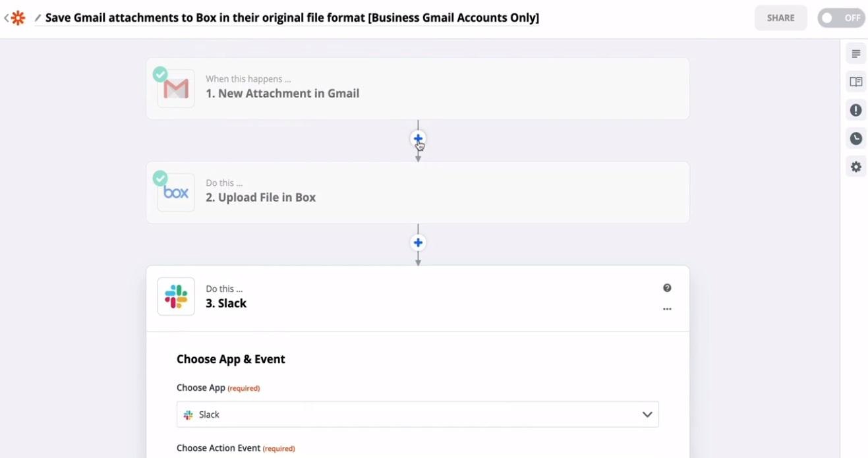868x458 pixels.
Task: Click the Slack app icon on step 3
Action: tap(175, 296)
